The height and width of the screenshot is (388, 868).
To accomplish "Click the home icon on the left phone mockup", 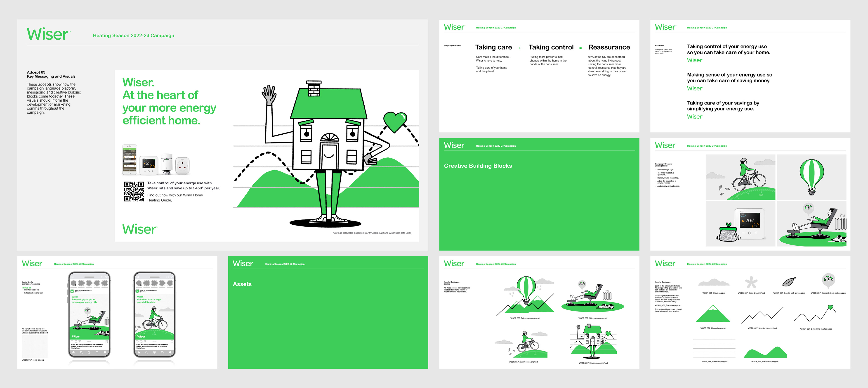I will click(73, 352).
